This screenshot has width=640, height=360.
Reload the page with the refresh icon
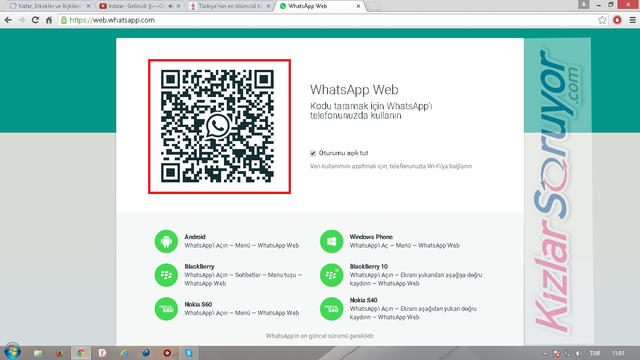click(35, 20)
